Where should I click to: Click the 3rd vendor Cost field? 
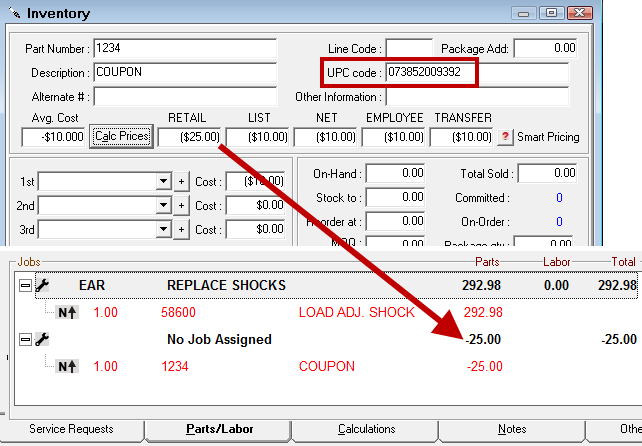pos(255,230)
